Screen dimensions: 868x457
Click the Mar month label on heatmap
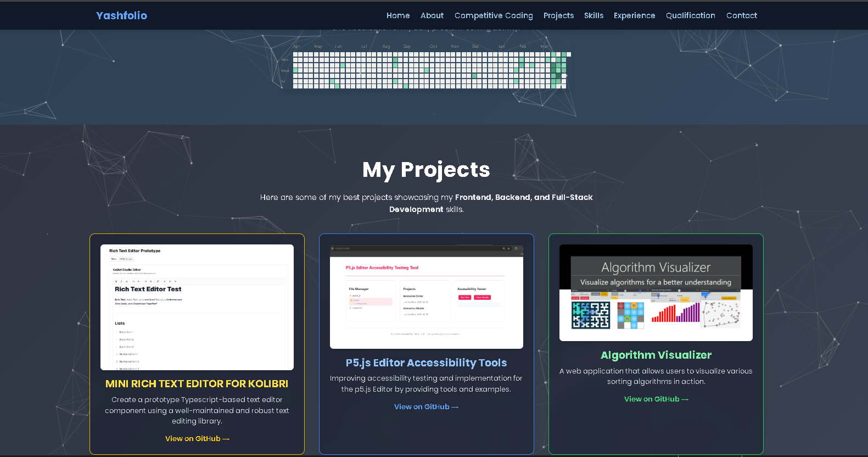(x=544, y=47)
